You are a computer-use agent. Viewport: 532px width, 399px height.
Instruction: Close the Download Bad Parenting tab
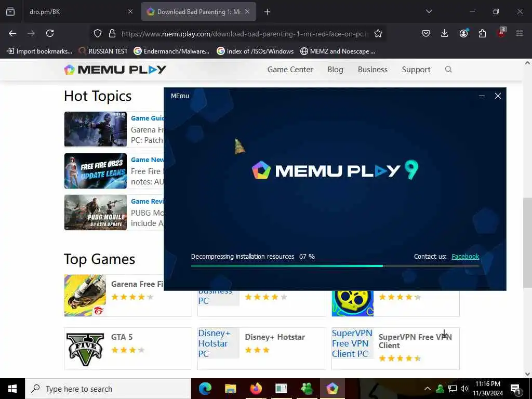[x=247, y=11]
